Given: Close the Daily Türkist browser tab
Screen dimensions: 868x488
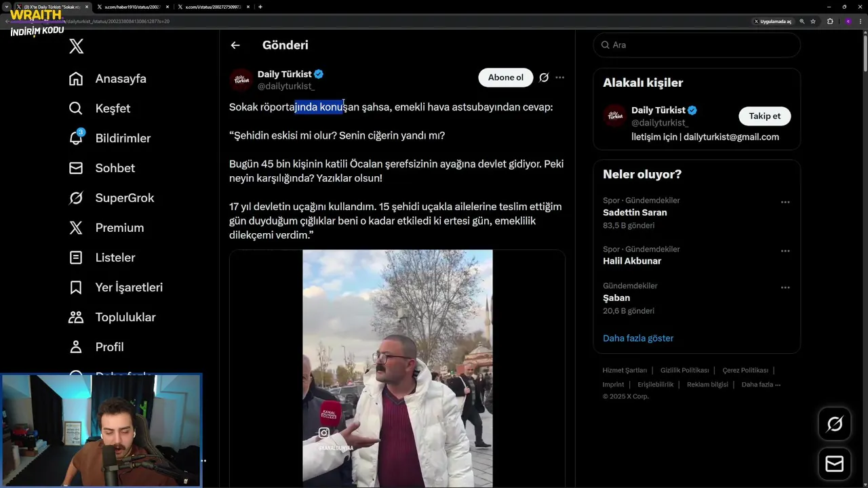Looking at the screenshot, I should (x=87, y=7).
